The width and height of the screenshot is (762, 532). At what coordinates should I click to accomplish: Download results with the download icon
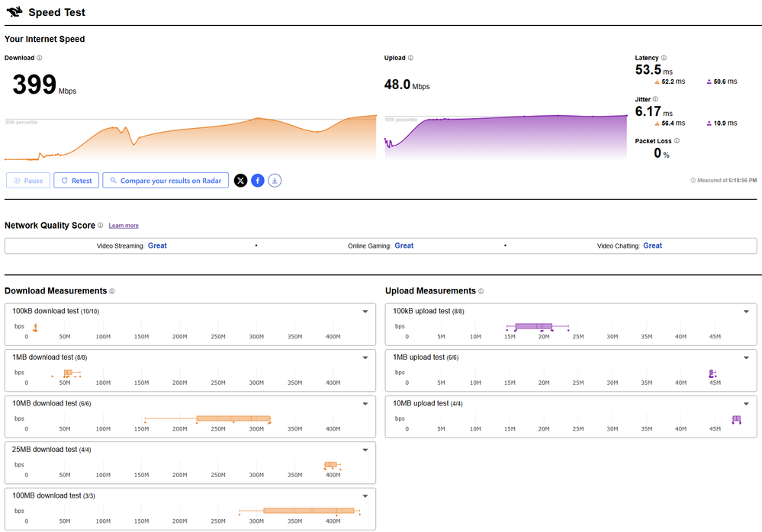pyautogui.click(x=275, y=181)
